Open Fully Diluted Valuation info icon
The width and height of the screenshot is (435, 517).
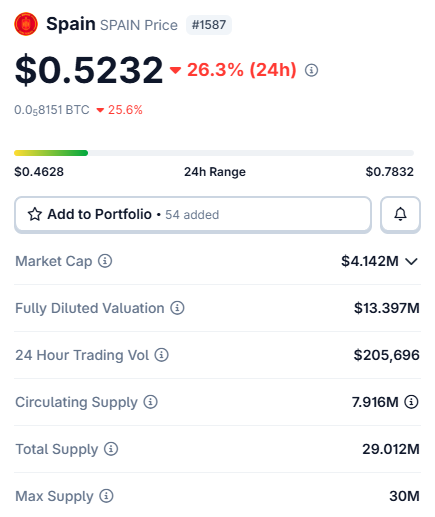tap(177, 308)
